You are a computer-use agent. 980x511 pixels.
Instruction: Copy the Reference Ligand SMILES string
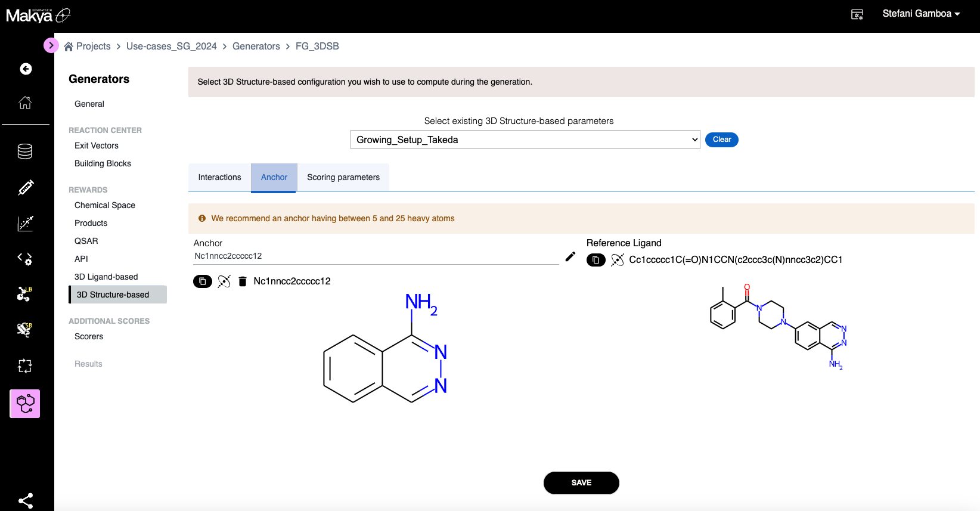[596, 260]
